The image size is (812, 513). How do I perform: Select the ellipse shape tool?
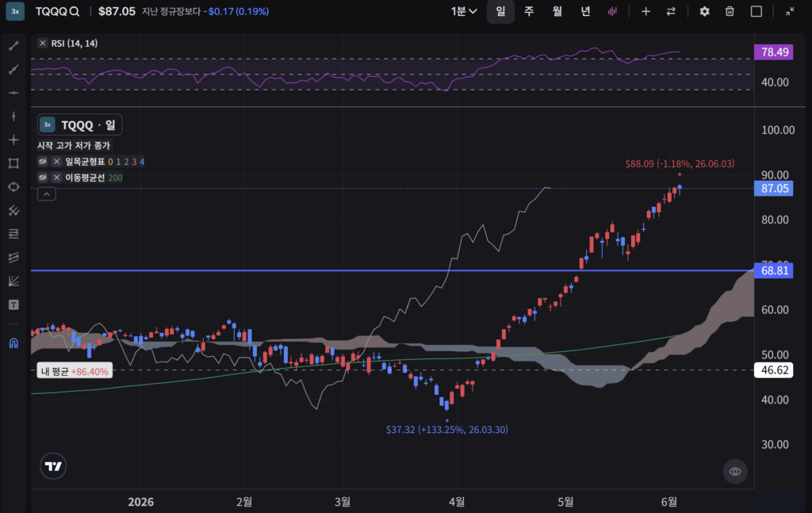[x=14, y=187]
